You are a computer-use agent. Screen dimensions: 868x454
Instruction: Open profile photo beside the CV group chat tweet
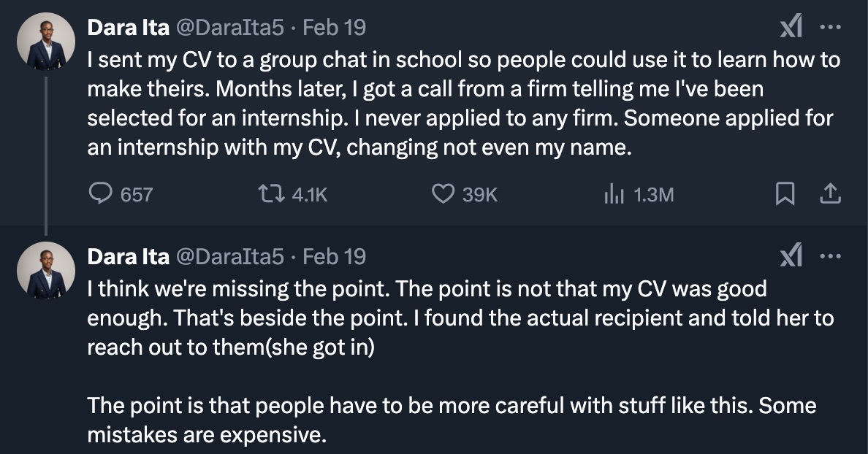point(46,42)
